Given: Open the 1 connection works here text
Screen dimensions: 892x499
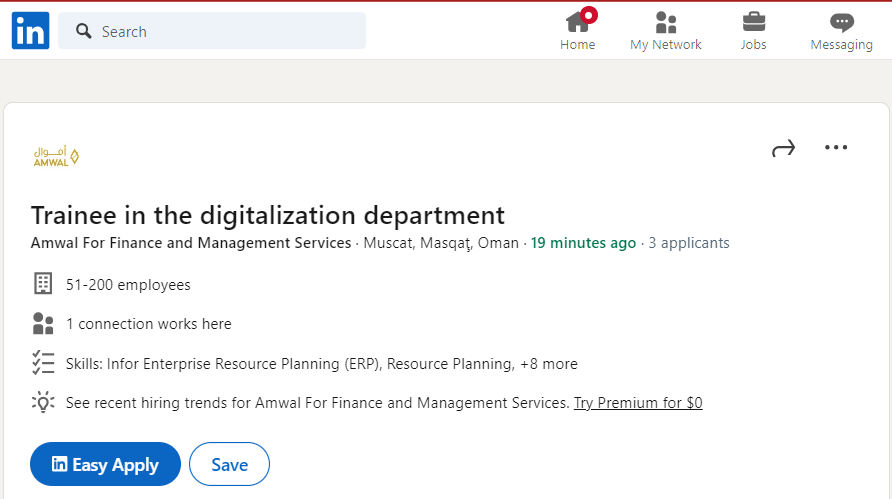Looking at the screenshot, I should coord(148,324).
